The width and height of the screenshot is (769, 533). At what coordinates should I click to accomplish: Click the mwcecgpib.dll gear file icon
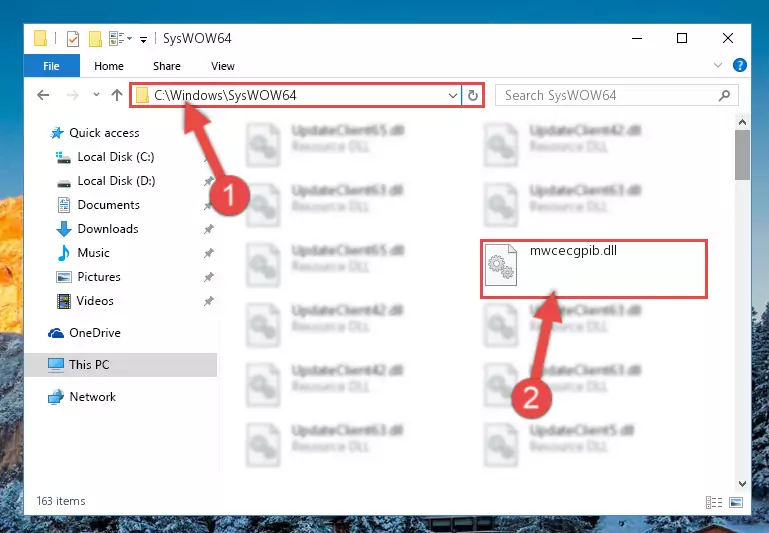point(501,265)
